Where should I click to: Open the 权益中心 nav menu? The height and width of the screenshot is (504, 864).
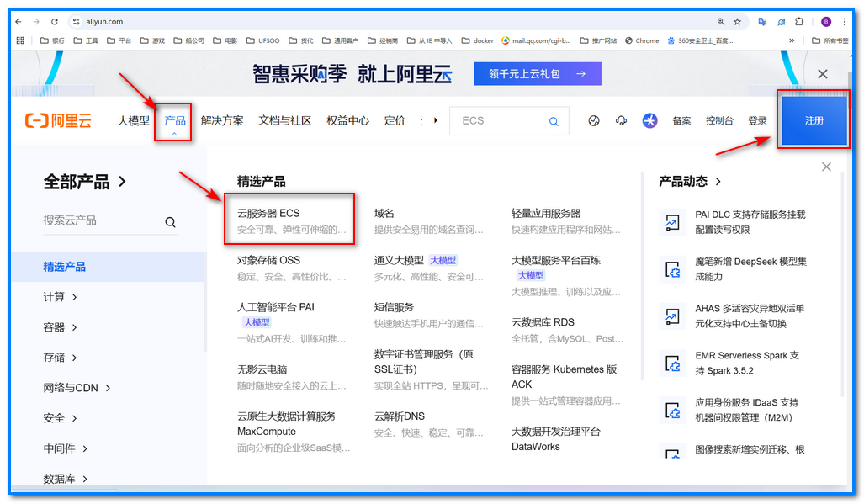[347, 120]
